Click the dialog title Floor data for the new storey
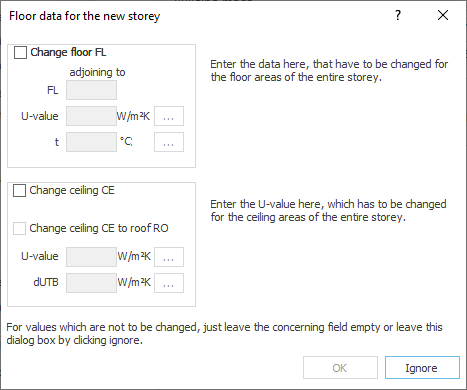This screenshot has height=390, width=467. point(84,16)
